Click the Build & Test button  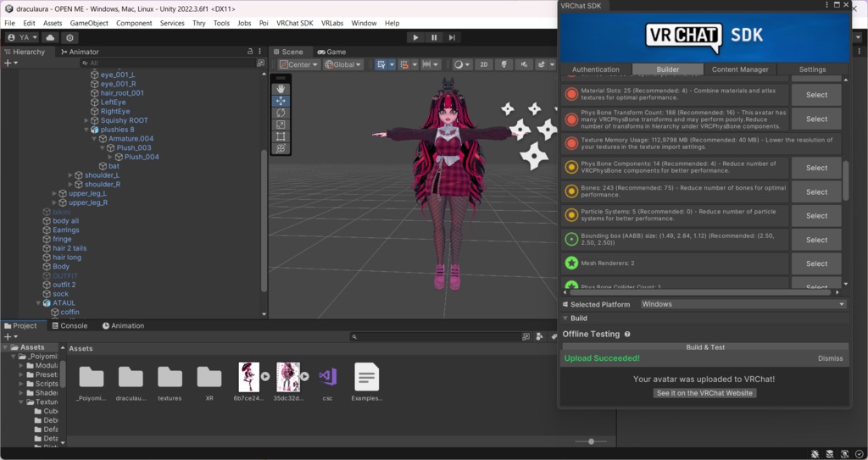[x=705, y=347]
